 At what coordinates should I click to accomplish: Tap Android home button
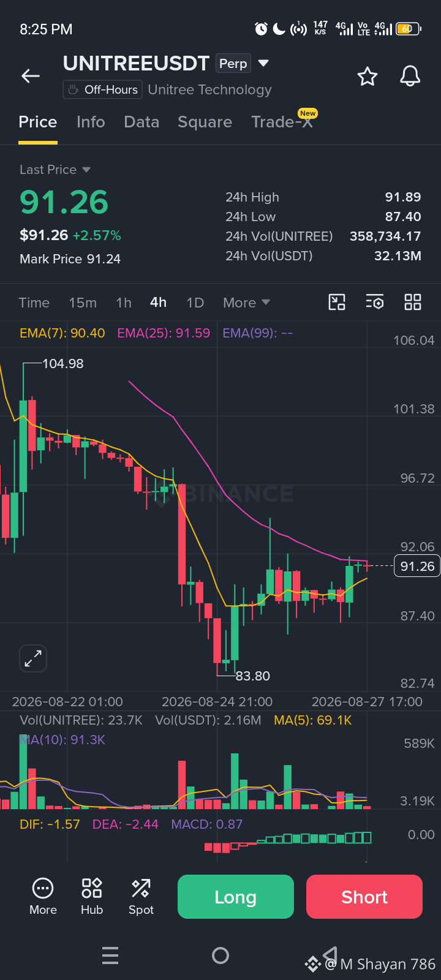point(221,956)
